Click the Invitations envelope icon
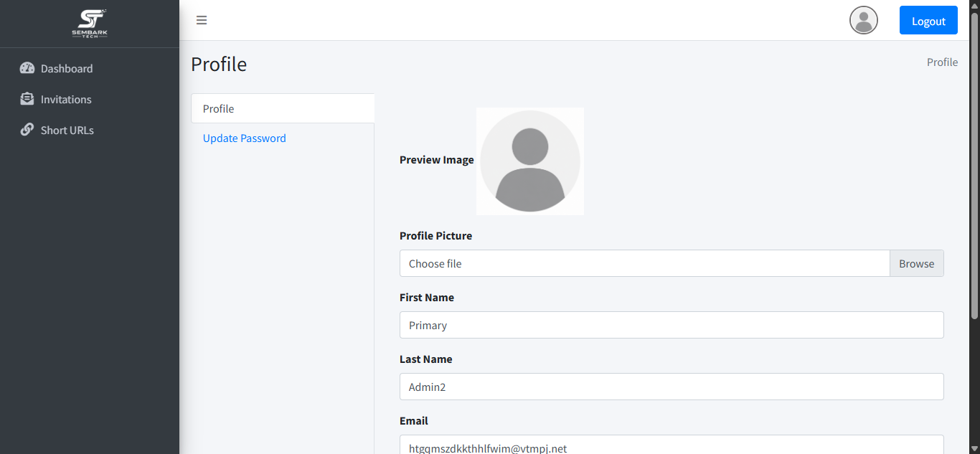This screenshot has height=454, width=980. click(x=27, y=99)
